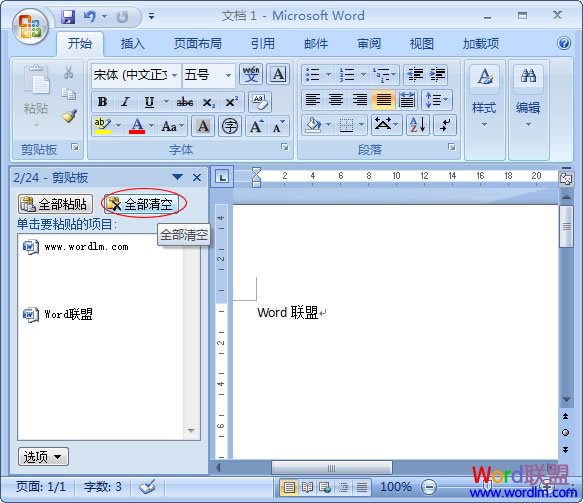Apply strikethrough formatting

[184, 102]
